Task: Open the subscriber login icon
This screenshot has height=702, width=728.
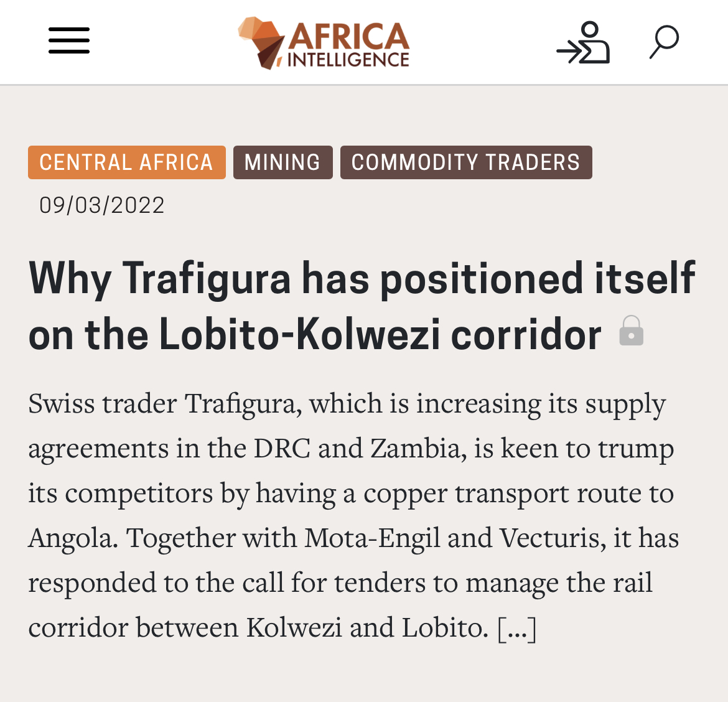Action: coord(583,42)
